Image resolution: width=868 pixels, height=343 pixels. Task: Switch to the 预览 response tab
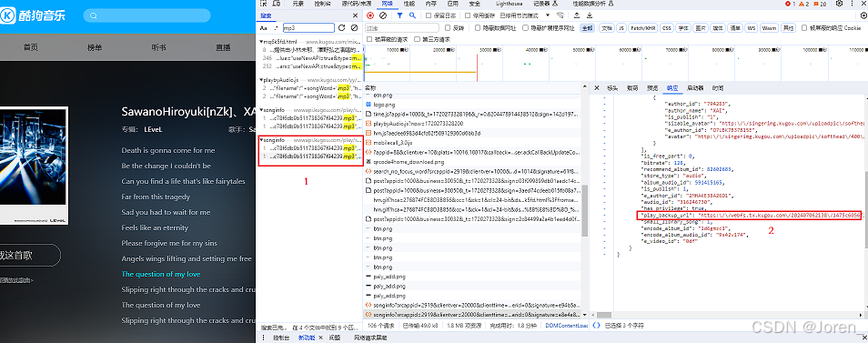pos(652,88)
